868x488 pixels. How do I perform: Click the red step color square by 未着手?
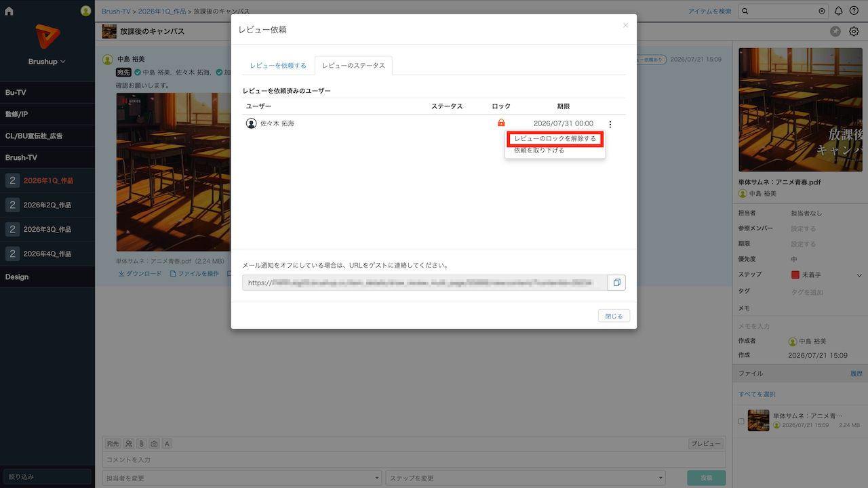[795, 274]
